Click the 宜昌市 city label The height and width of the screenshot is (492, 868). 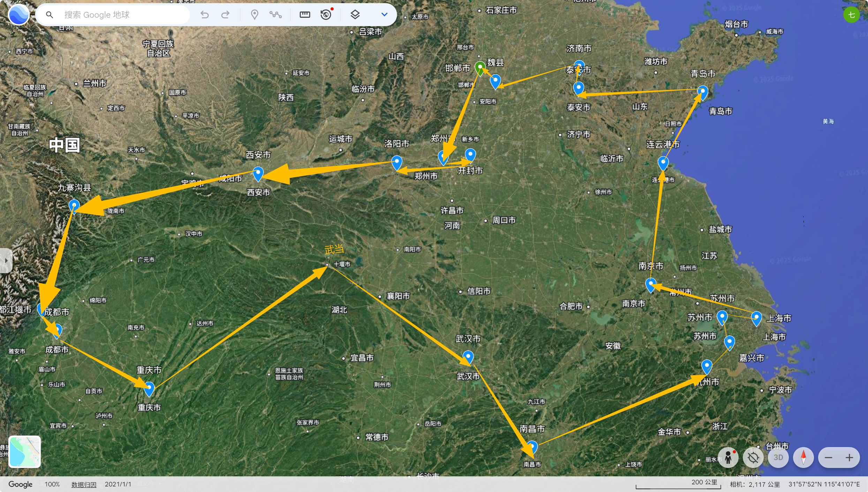point(362,358)
